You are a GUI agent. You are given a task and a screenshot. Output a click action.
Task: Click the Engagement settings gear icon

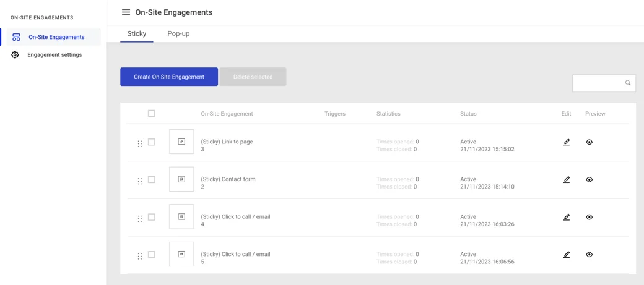(15, 55)
